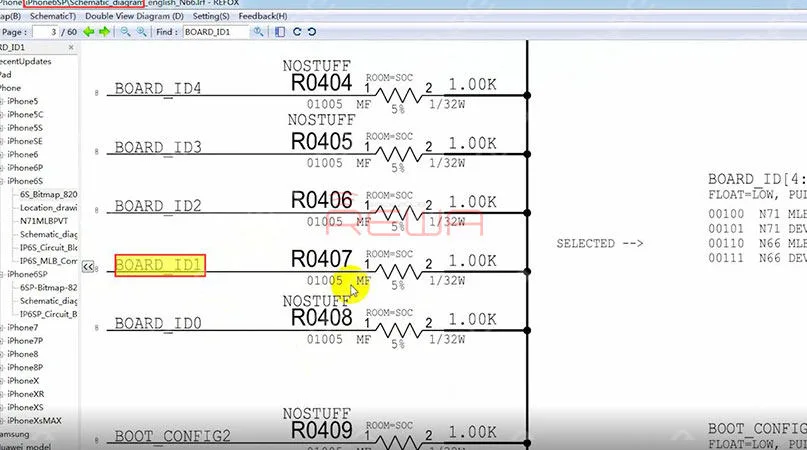807x450 pixels.
Task: Click the BOARD_ID4 net label
Action: click(157, 89)
